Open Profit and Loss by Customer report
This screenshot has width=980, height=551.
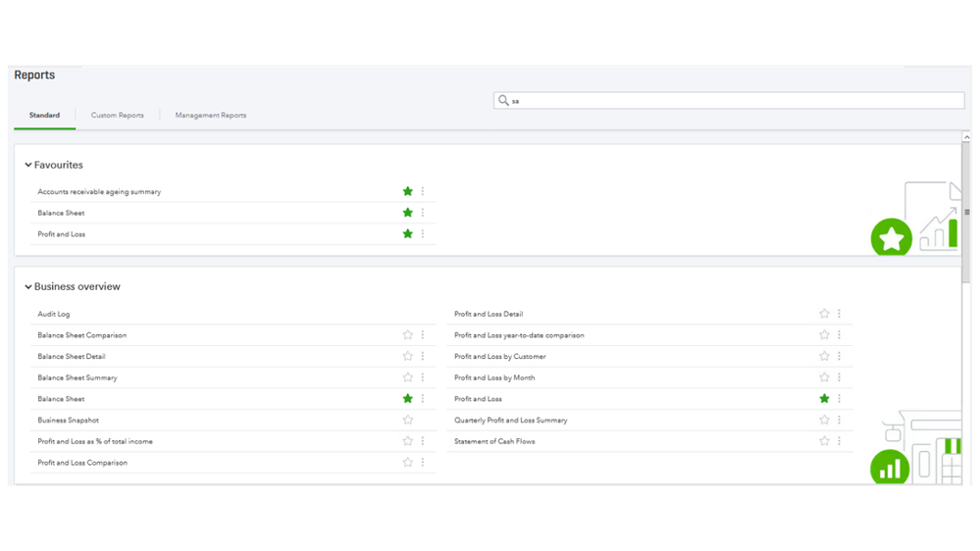point(500,357)
